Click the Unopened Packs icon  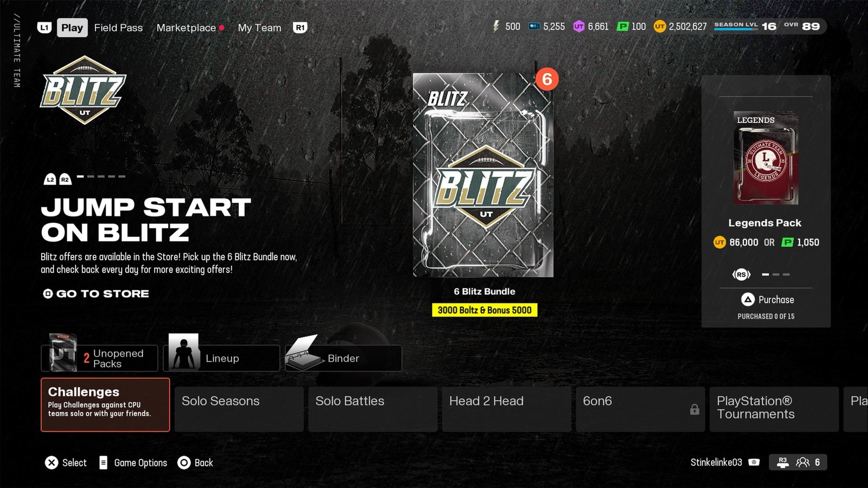pos(62,352)
